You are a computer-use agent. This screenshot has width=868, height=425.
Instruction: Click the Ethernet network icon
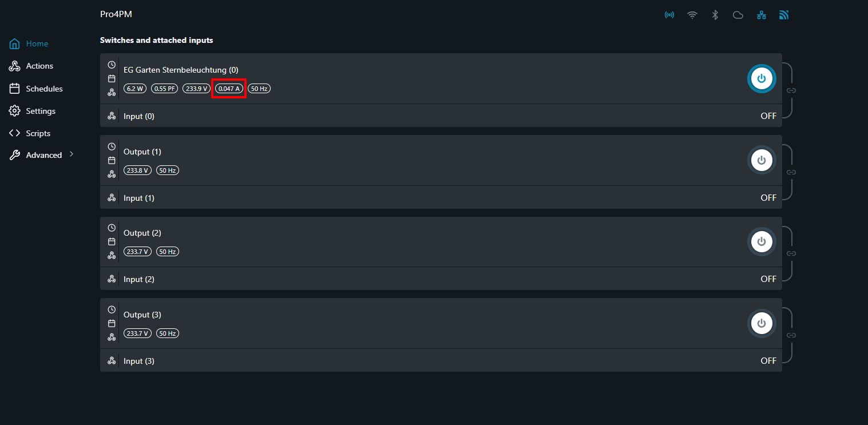761,15
